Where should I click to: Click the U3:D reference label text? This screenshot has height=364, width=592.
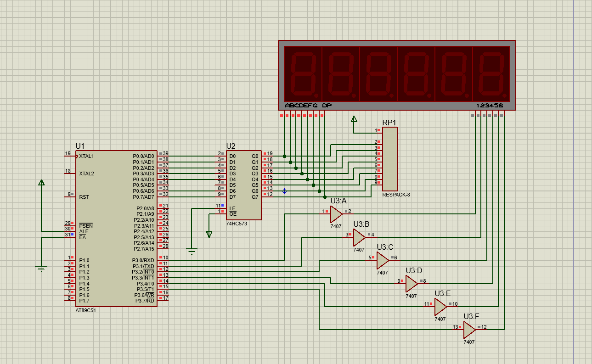(414, 270)
